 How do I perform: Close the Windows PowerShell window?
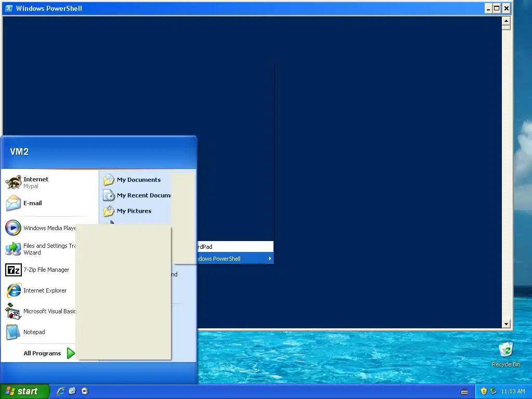click(506, 8)
